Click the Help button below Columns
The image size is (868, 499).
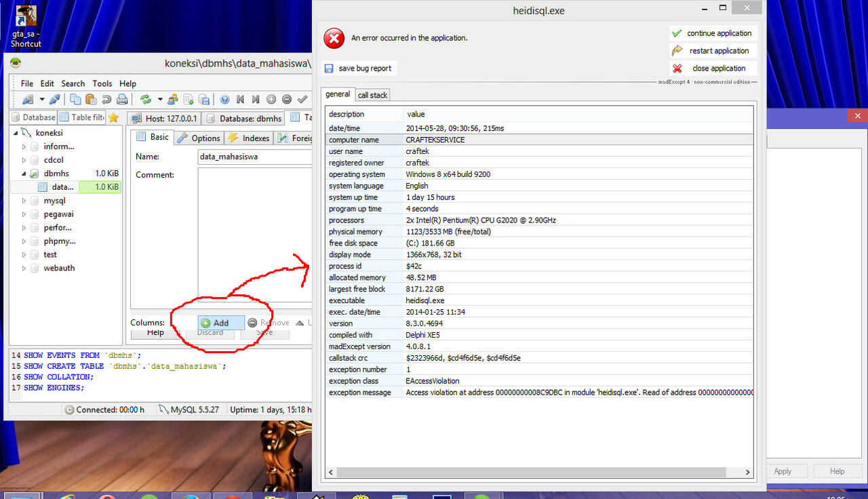(155, 333)
